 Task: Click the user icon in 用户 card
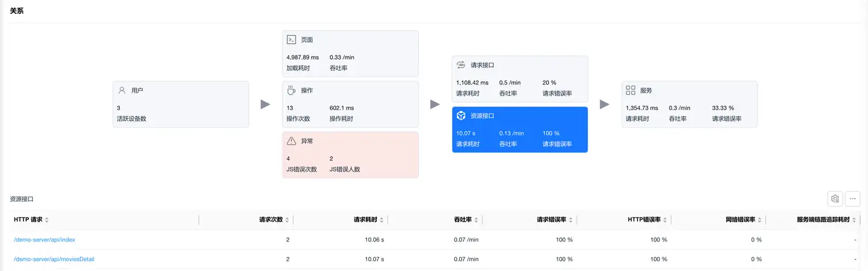122,90
